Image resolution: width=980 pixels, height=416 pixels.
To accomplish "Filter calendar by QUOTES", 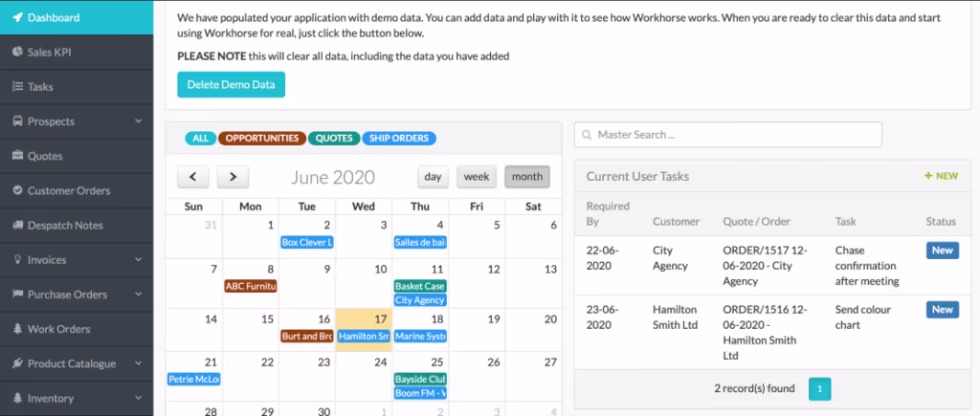I will pyautogui.click(x=334, y=138).
